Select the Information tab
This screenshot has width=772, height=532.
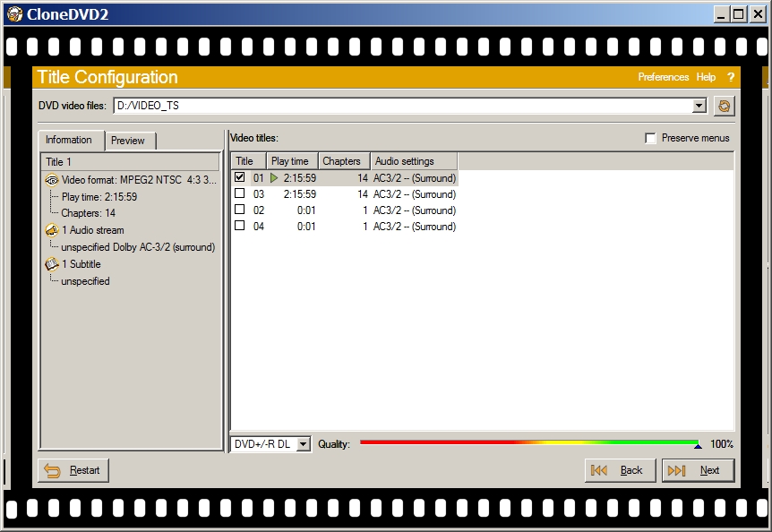click(71, 140)
